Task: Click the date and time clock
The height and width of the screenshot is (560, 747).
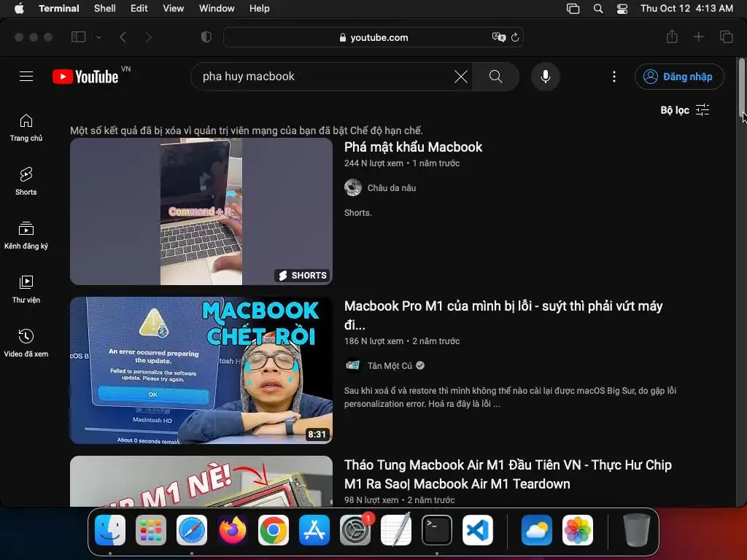Action: click(686, 9)
